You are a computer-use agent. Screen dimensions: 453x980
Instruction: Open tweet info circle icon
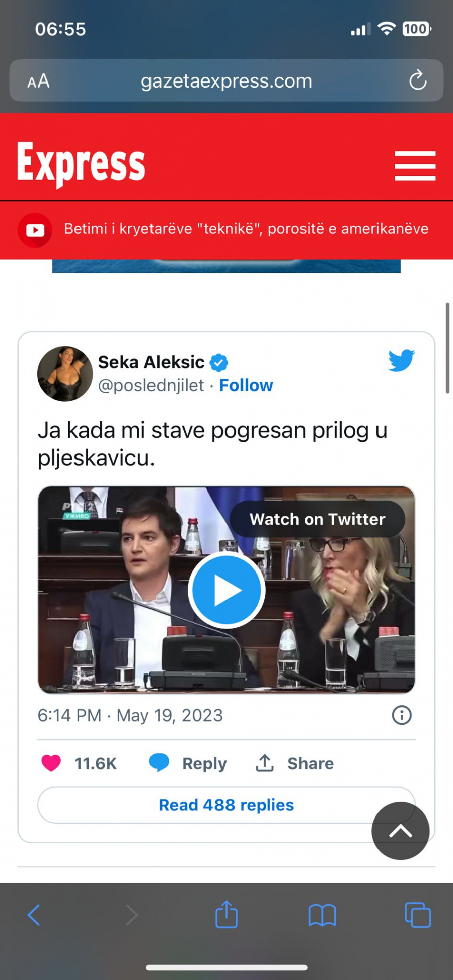coord(402,715)
